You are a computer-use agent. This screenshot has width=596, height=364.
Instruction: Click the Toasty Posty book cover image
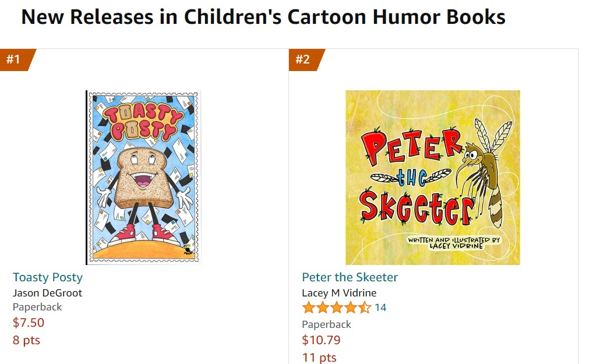143,178
